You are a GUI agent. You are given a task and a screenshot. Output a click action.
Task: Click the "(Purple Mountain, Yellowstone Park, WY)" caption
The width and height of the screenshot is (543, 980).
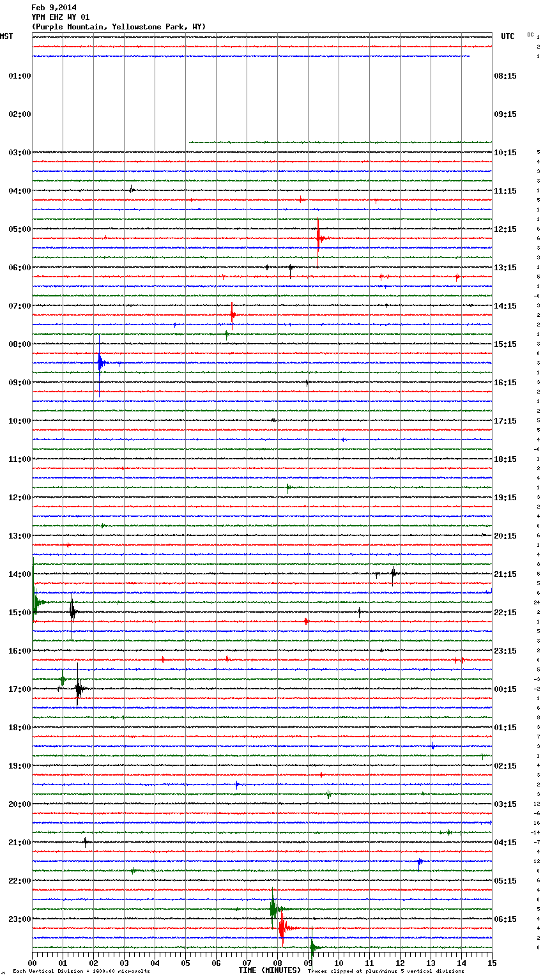[118, 27]
